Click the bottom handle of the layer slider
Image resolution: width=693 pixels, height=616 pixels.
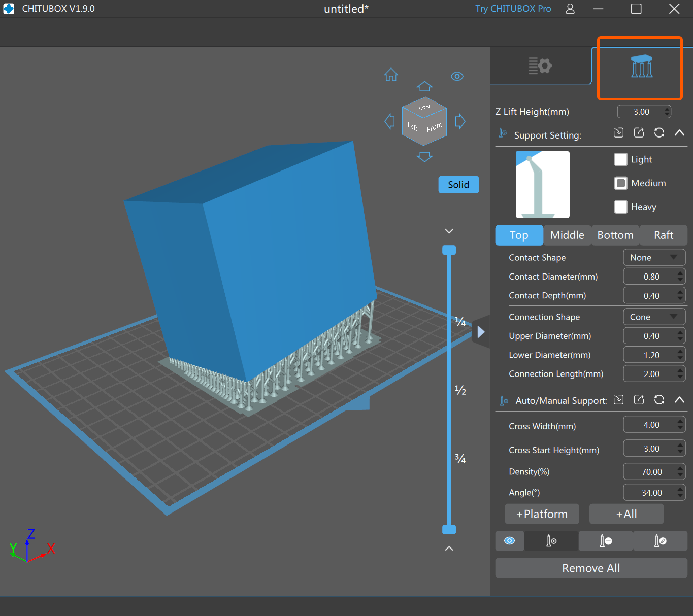449,530
